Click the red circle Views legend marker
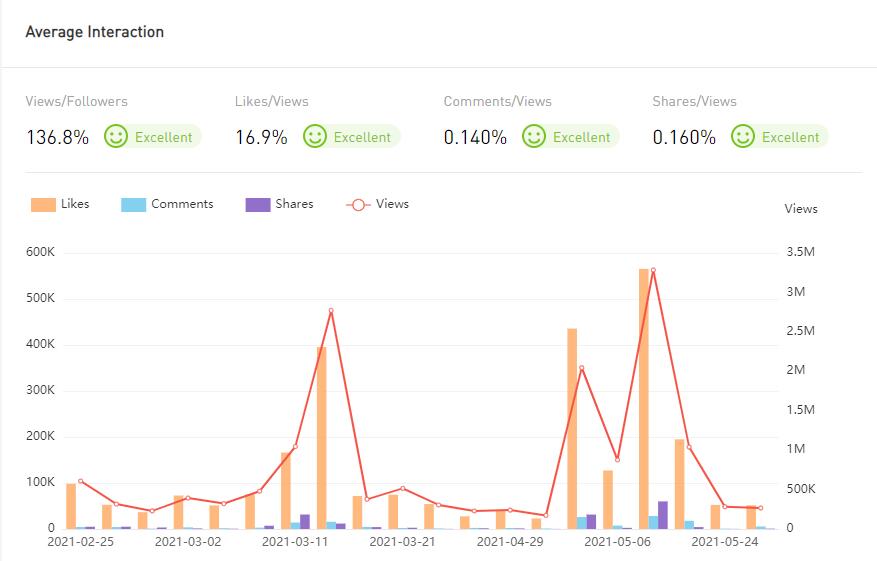The width and height of the screenshot is (877, 561). 358,204
